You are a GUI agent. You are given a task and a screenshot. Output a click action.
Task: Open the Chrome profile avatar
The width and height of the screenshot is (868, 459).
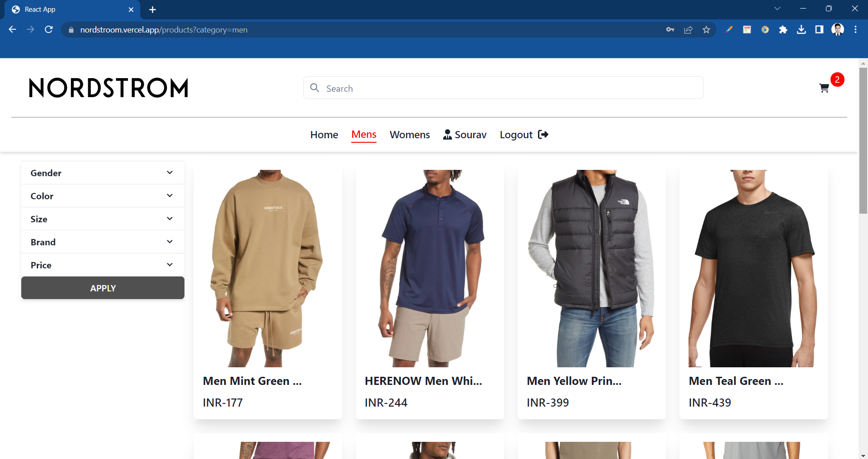coord(838,30)
